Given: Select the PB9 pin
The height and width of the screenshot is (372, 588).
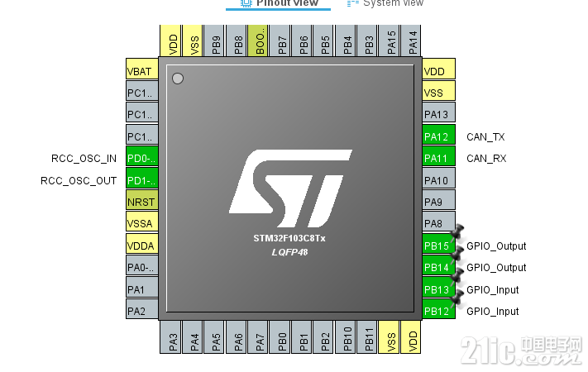Looking at the screenshot, I should 214,41.
